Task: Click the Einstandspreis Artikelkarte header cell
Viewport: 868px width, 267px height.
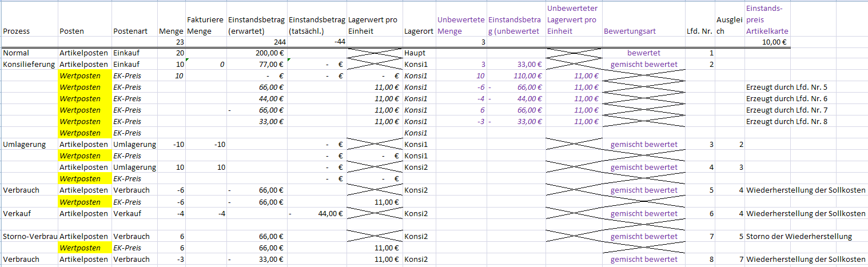Action: pos(766,20)
